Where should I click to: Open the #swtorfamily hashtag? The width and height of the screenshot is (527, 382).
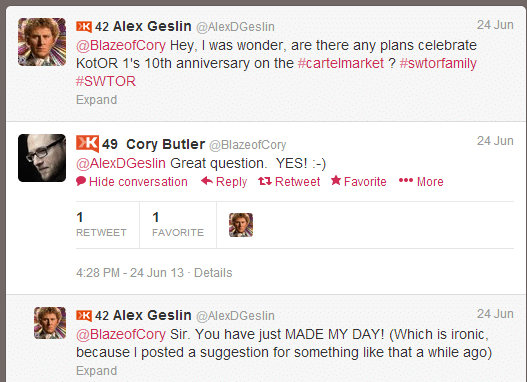click(x=438, y=63)
